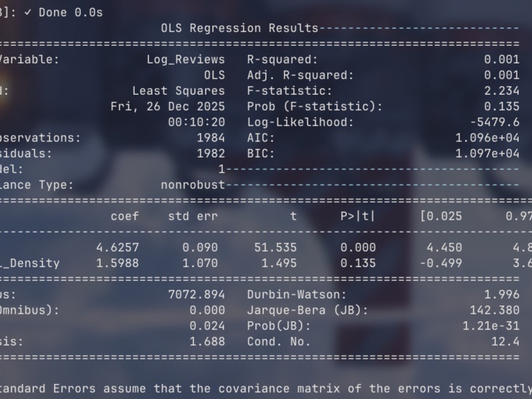Viewport: 532px width, 399px height.
Task: Click the Density coefficient 1.5988
Action: click(118, 263)
